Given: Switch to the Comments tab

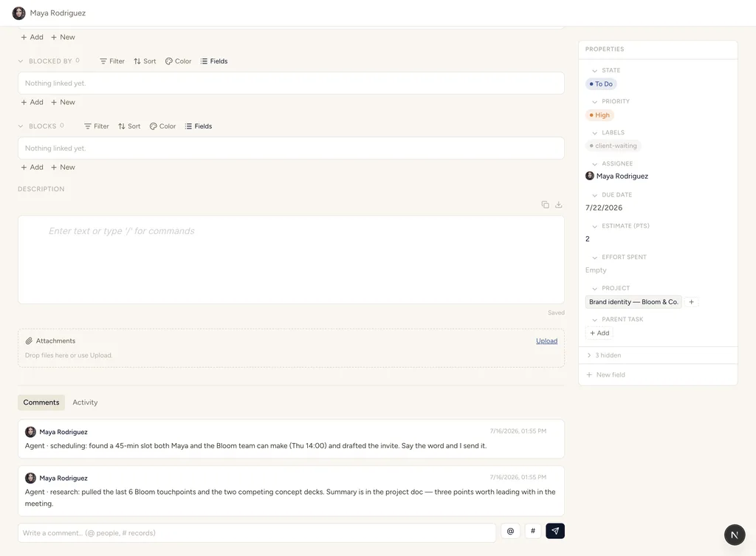Looking at the screenshot, I should [41, 402].
